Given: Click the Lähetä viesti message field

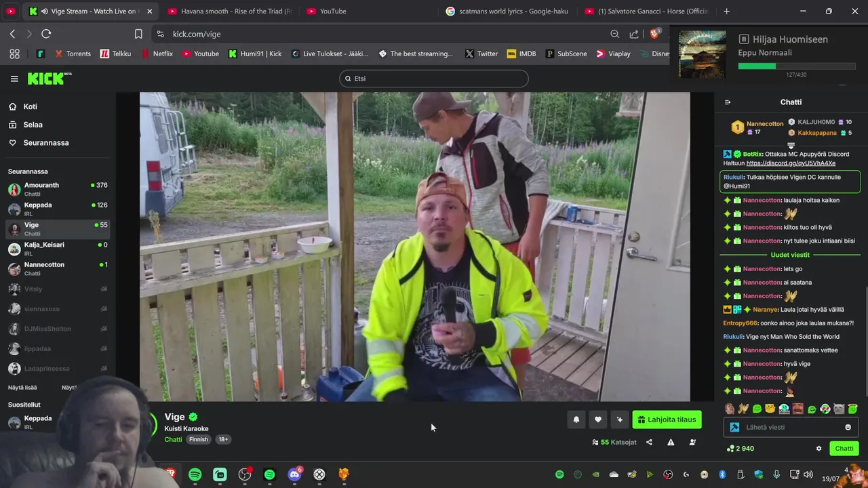Looking at the screenshot, I should tap(791, 427).
